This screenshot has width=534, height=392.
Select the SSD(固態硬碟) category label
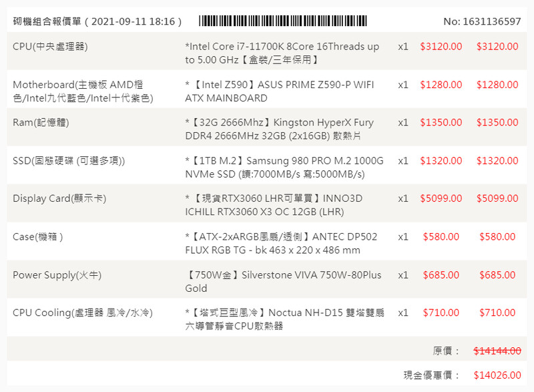[69, 161]
